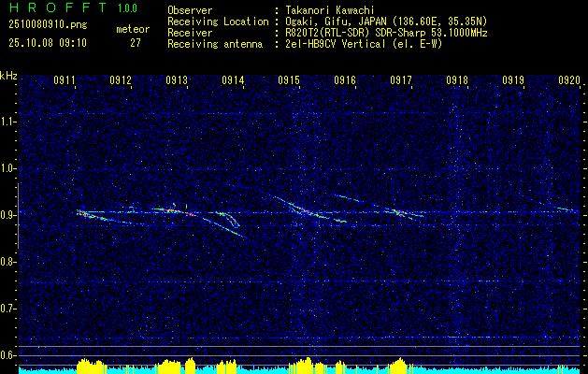Click the kHz axis unit label
The width and height of the screenshot is (588, 374).
[8, 76]
